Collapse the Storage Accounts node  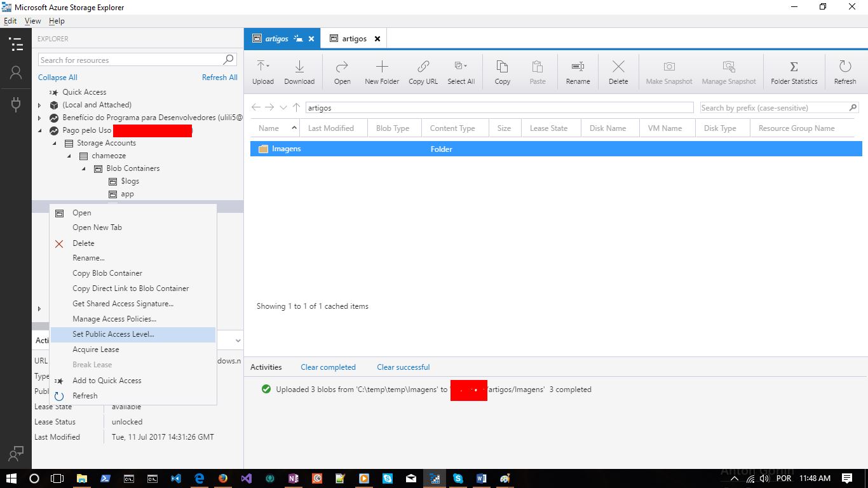[54, 143]
